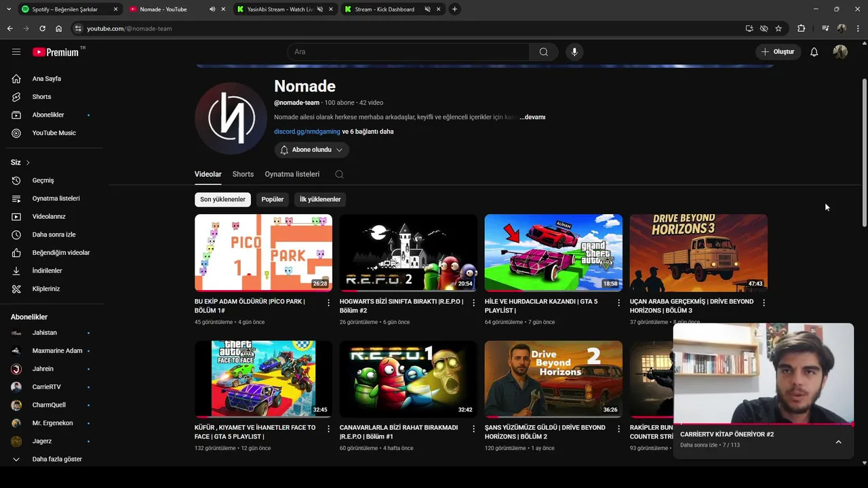Switch to Kick Dashboard browser tab
868x488 pixels.
(x=384, y=9)
